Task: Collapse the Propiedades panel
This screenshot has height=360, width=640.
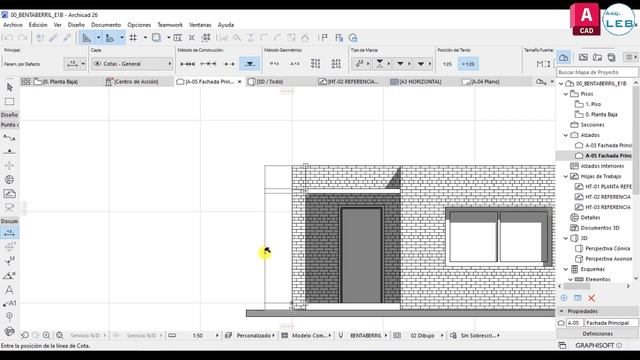Action: click(x=562, y=311)
